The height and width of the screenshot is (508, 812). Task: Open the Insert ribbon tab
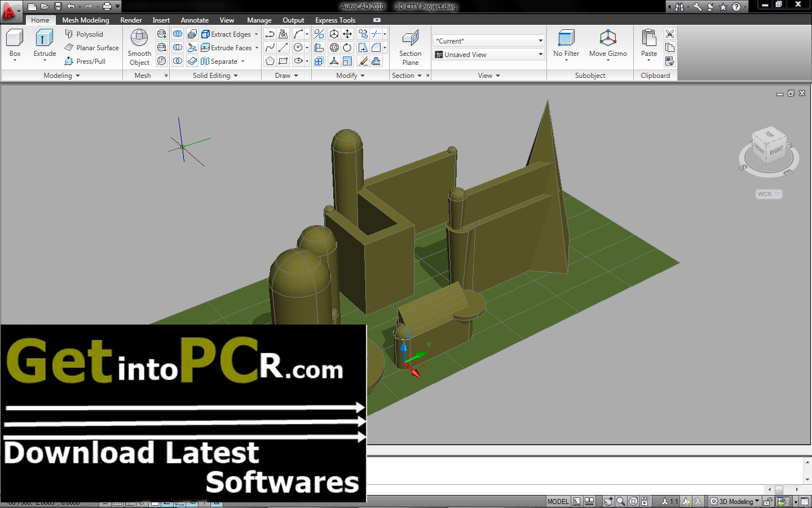(x=161, y=20)
